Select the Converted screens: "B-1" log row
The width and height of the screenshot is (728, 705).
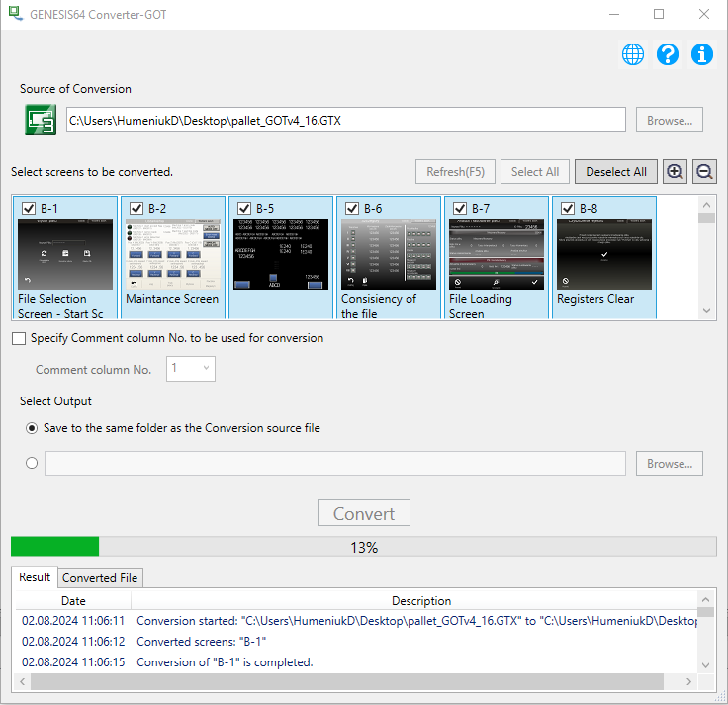point(356,642)
